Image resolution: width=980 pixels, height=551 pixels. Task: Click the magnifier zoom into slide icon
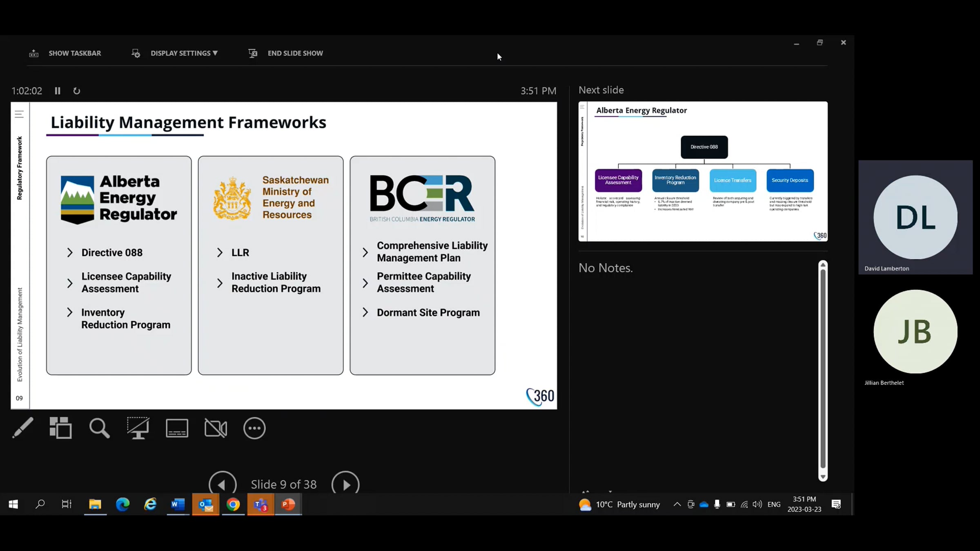[x=99, y=428]
